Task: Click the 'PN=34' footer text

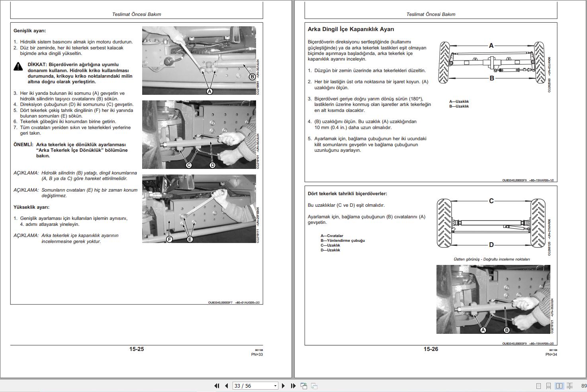Action: (551, 355)
